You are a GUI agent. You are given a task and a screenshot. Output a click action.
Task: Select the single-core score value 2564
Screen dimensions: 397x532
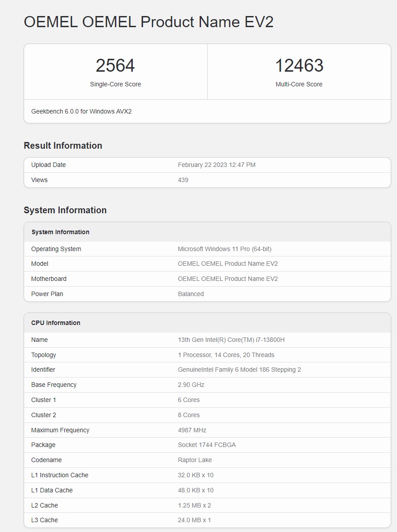pyautogui.click(x=115, y=65)
